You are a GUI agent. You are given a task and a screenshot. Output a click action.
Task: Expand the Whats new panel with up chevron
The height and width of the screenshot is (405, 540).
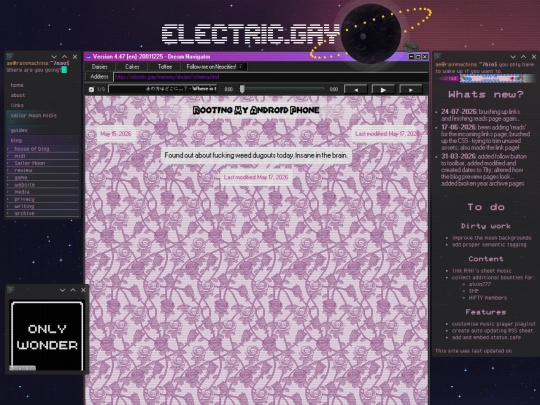coord(523,56)
